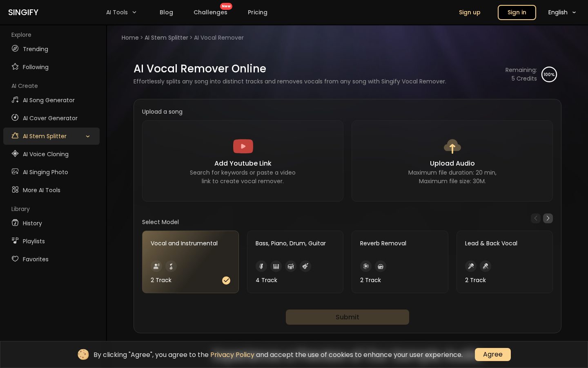
Task: Open AI Voice Cloning in sidebar
Action: (51, 154)
